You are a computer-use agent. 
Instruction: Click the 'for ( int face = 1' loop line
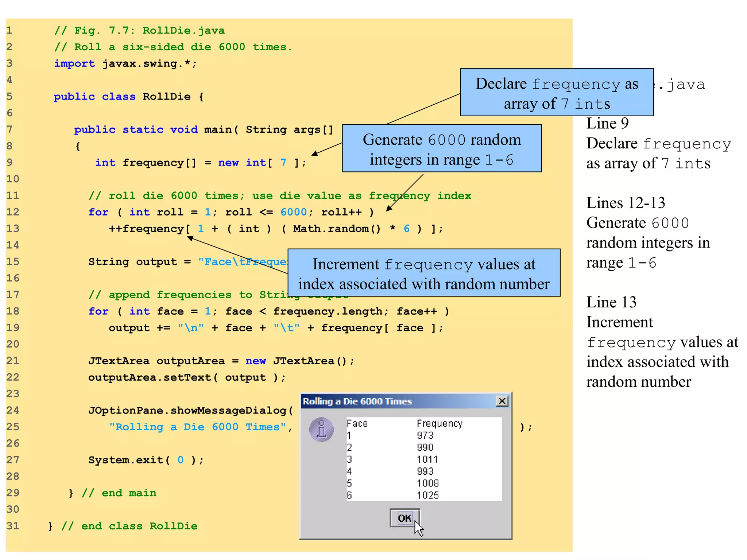269,311
